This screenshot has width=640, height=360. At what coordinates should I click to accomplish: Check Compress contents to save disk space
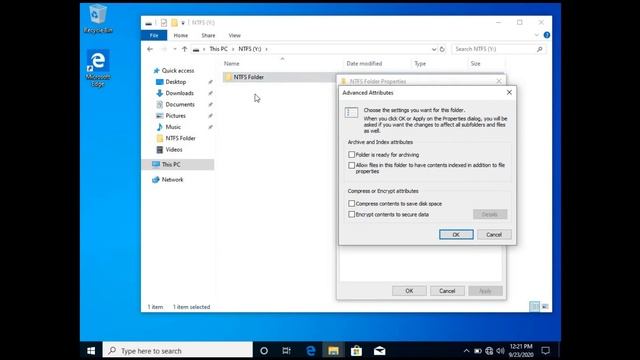[x=351, y=203]
